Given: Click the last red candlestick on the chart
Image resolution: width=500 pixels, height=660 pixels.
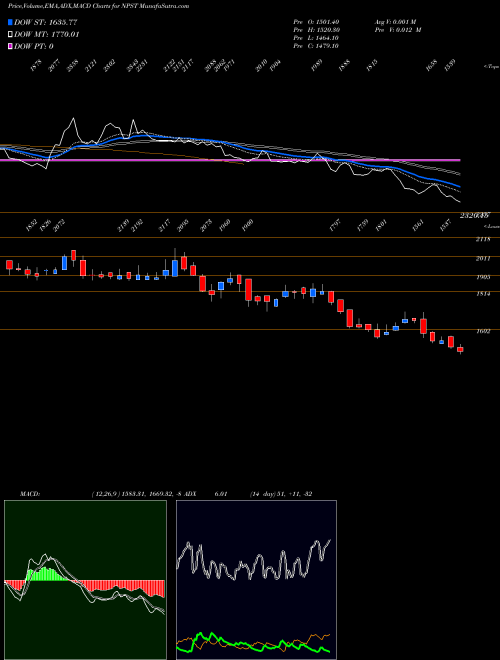Looking at the screenshot, I should tap(460, 349).
